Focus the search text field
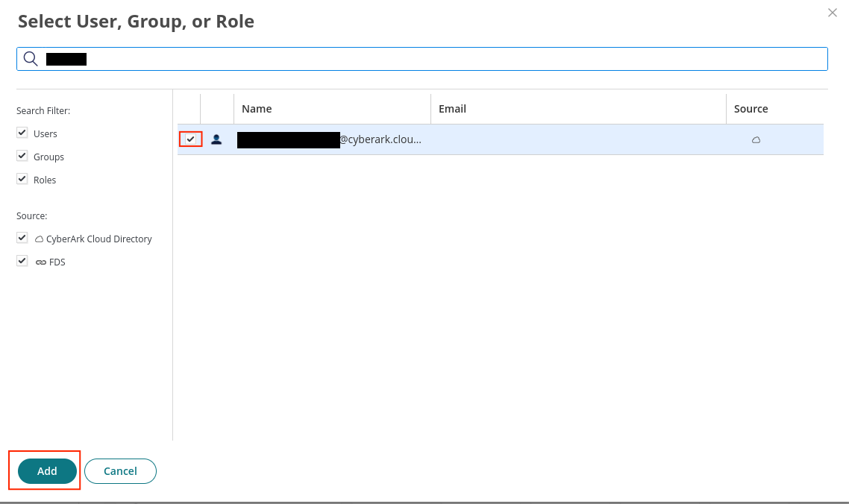The width and height of the screenshot is (849, 504). click(422, 59)
